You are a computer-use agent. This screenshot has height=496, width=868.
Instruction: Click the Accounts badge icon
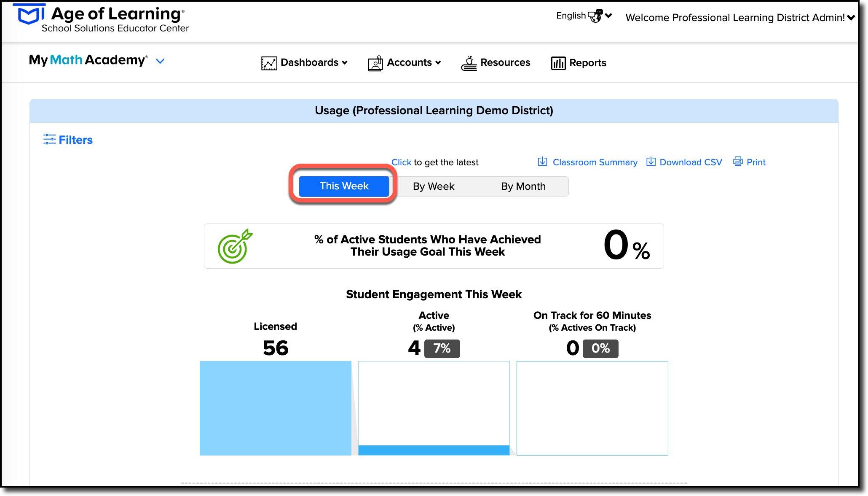tap(375, 63)
